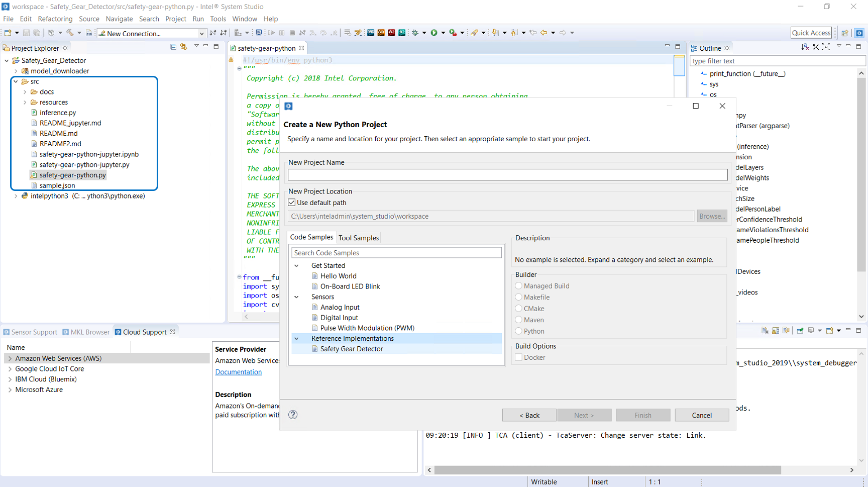
Task: Click the New Project Name field
Action: coord(507,175)
